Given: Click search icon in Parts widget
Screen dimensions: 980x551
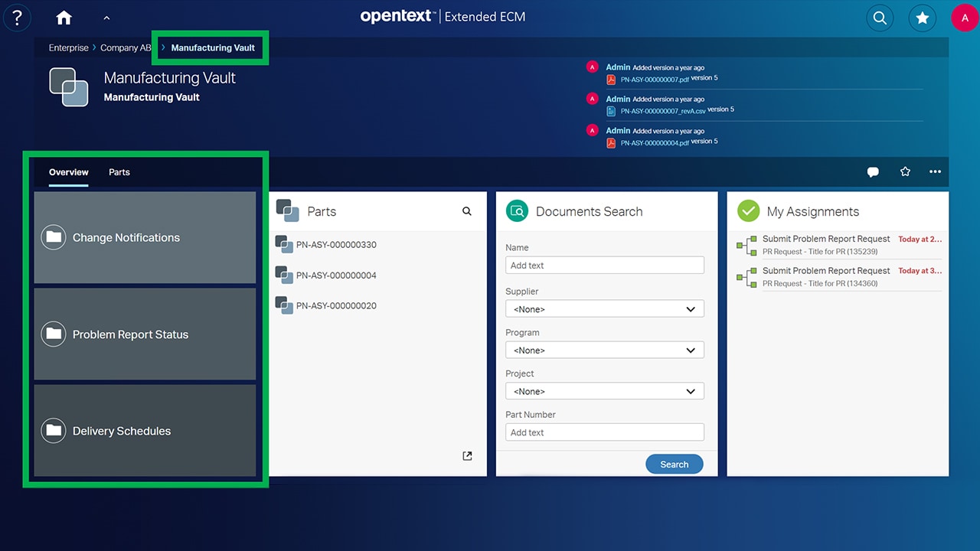Looking at the screenshot, I should tap(467, 211).
